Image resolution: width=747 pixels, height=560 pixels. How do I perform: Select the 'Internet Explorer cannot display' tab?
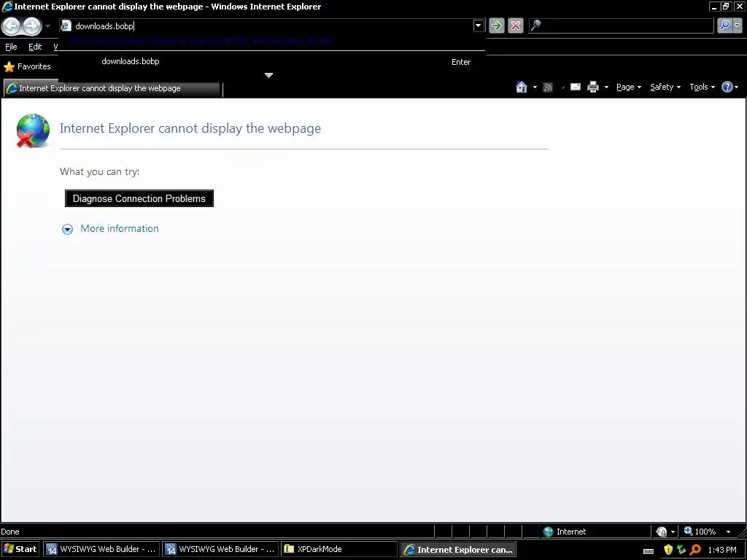pyautogui.click(x=112, y=88)
